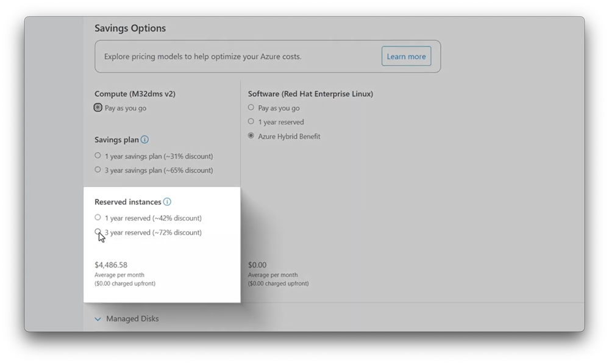Select Software 1 year reserved radio

(x=251, y=121)
